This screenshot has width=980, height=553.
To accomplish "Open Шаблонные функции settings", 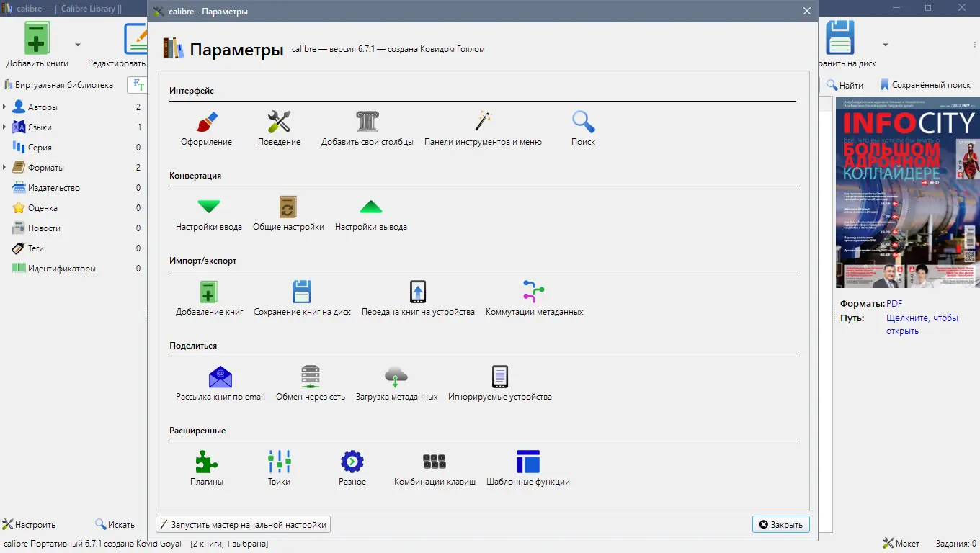I will point(528,468).
